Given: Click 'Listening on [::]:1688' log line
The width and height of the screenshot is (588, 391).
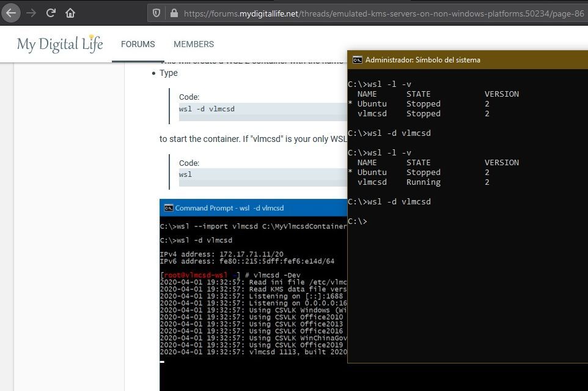Looking at the screenshot, I should click(251, 296).
